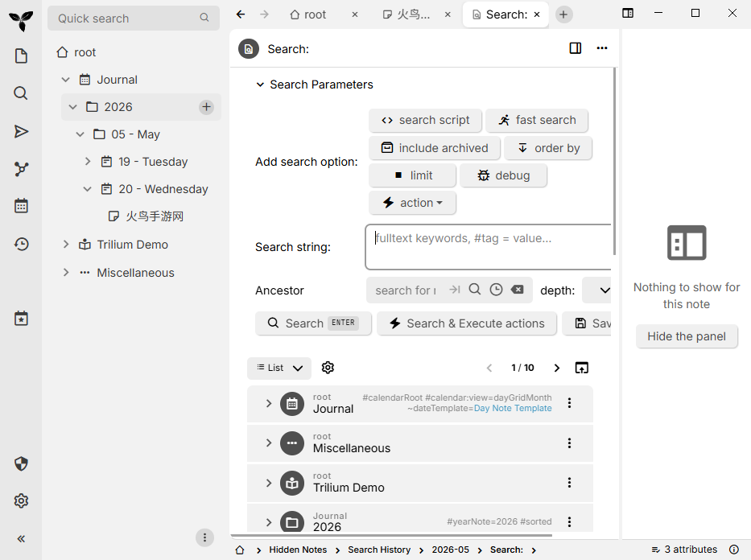Open the note actions three-dot menu

[x=602, y=47]
